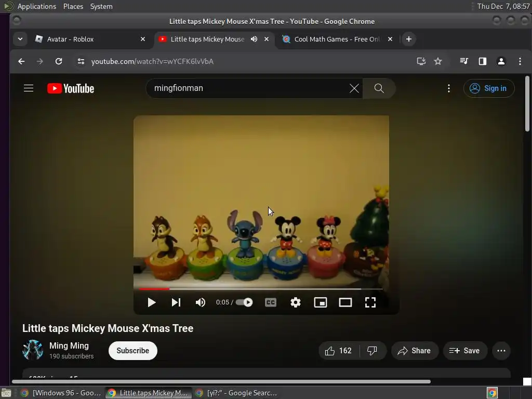Close the Little taps Mickey Mouse tab
This screenshot has width=532, height=399.
[267, 39]
